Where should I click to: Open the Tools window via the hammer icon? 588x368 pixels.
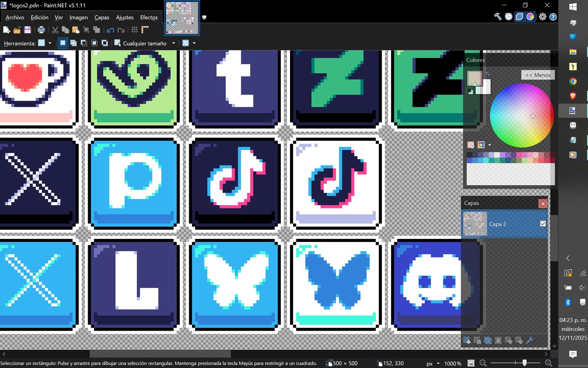click(498, 17)
